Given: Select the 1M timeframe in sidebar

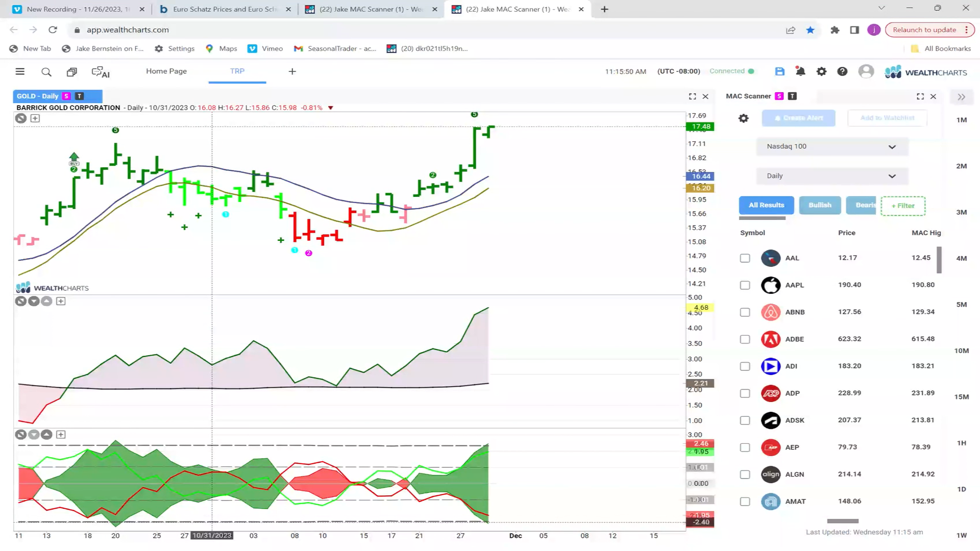Looking at the screenshot, I should [x=962, y=120].
